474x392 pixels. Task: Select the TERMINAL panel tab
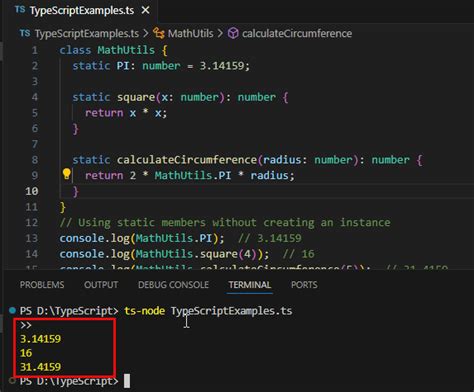250,285
